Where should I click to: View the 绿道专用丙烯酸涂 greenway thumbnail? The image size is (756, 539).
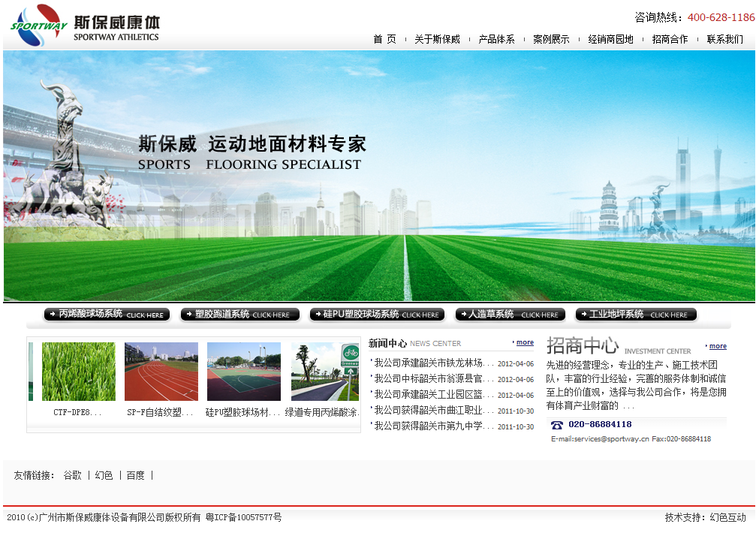[x=325, y=372]
